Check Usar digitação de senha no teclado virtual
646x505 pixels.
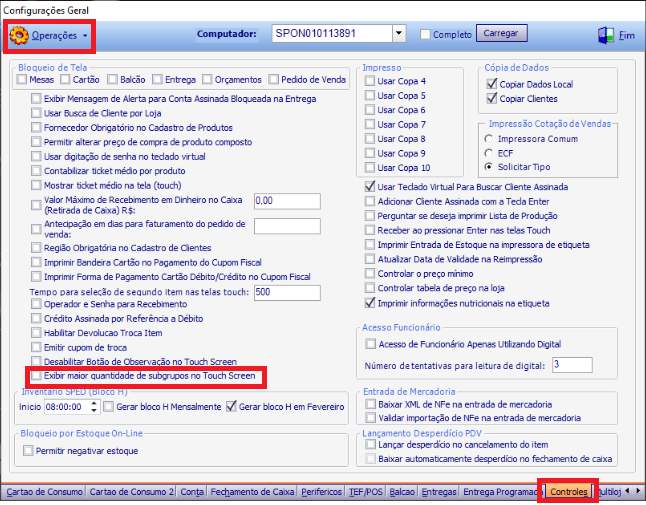tap(36, 157)
